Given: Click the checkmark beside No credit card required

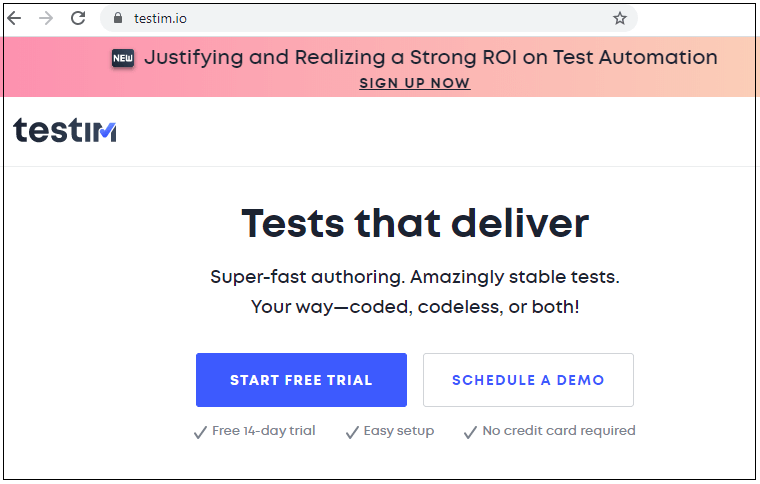Looking at the screenshot, I should (470, 432).
